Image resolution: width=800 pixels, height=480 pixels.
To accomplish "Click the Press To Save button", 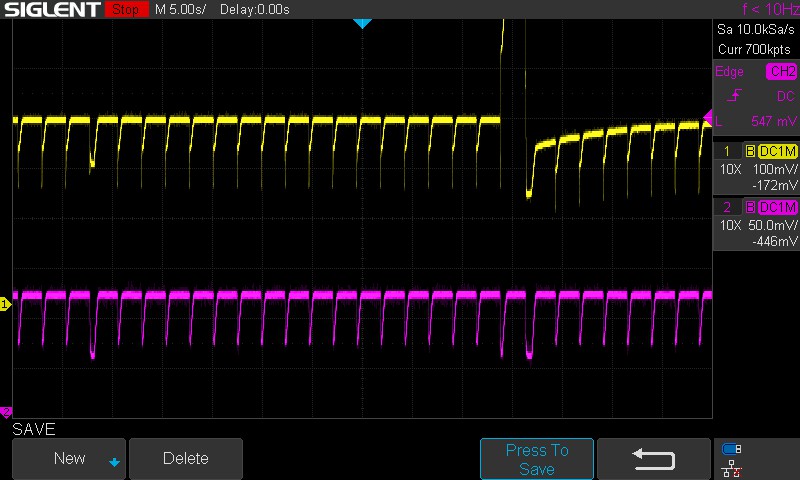I will [x=537, y=459].
